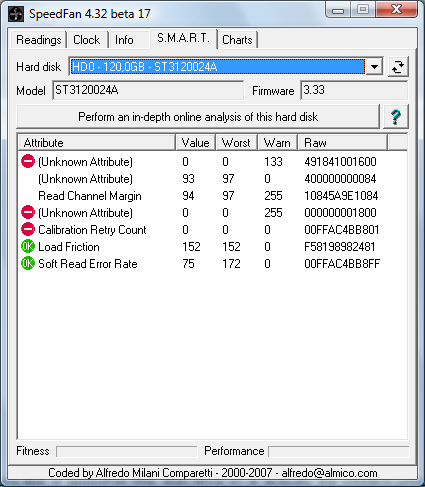Click the Firmware field showing 3.33
The height and width of the screenshot is (487, 425).
354,90
